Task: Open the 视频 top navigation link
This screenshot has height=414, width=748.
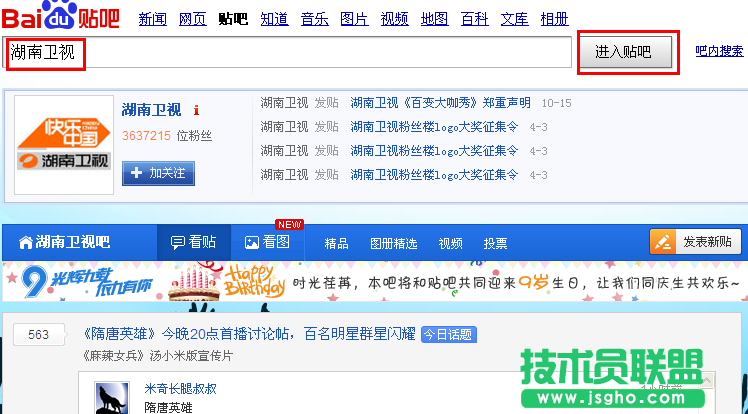Action: click(x=395, y=19)
